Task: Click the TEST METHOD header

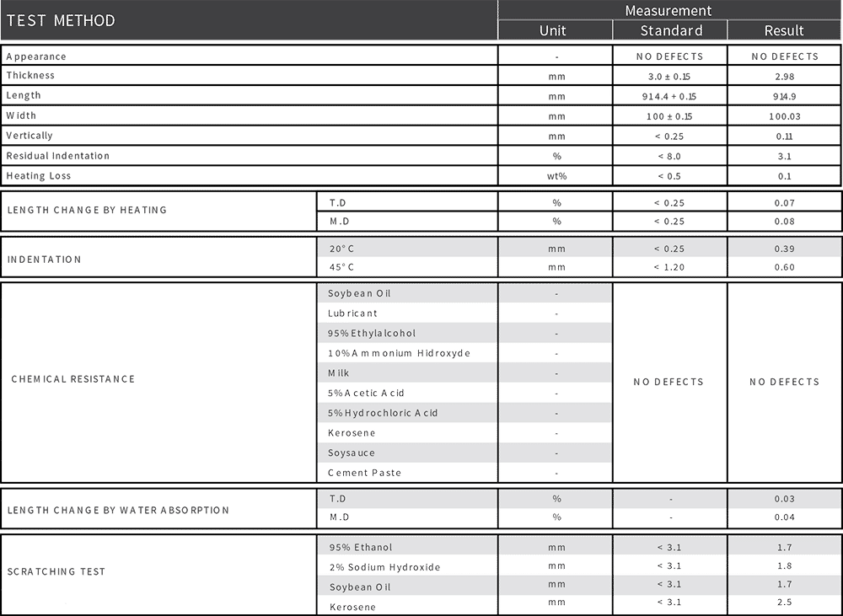Action: 59,20
